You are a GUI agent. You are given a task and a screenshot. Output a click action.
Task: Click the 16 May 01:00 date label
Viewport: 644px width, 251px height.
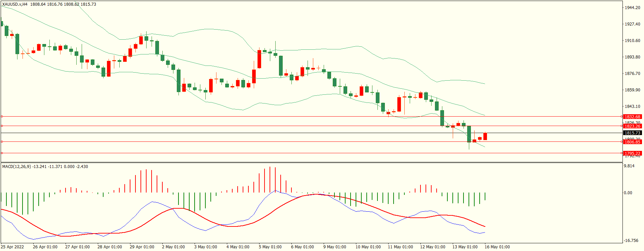tap(497, 247)
